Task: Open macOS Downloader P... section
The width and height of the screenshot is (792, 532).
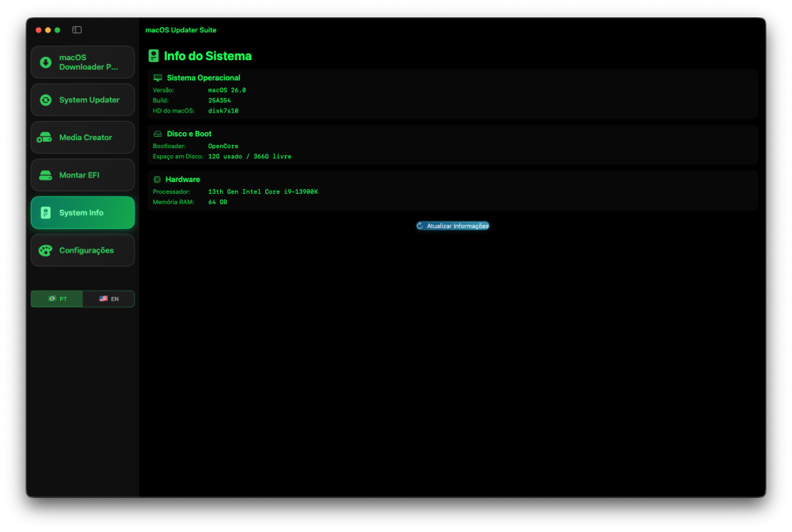Action: point(83,62)
